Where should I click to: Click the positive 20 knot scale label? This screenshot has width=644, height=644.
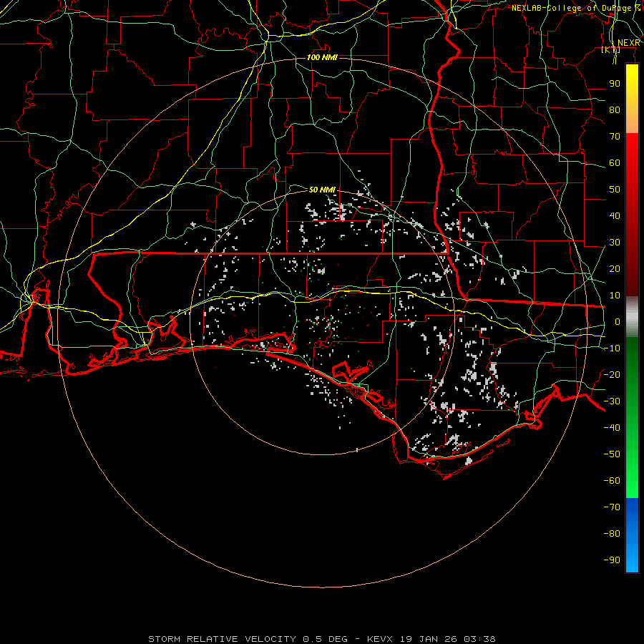[615, 268]
